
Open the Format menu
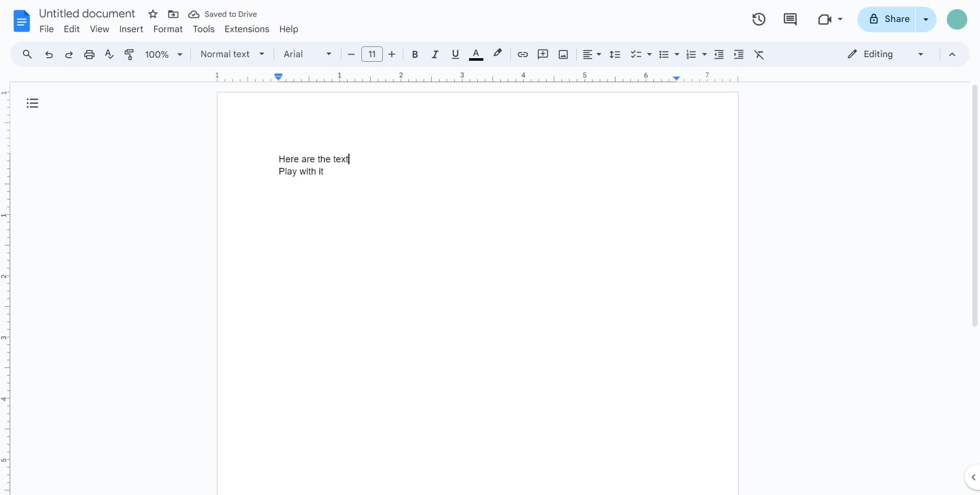[x=168, y=29]
